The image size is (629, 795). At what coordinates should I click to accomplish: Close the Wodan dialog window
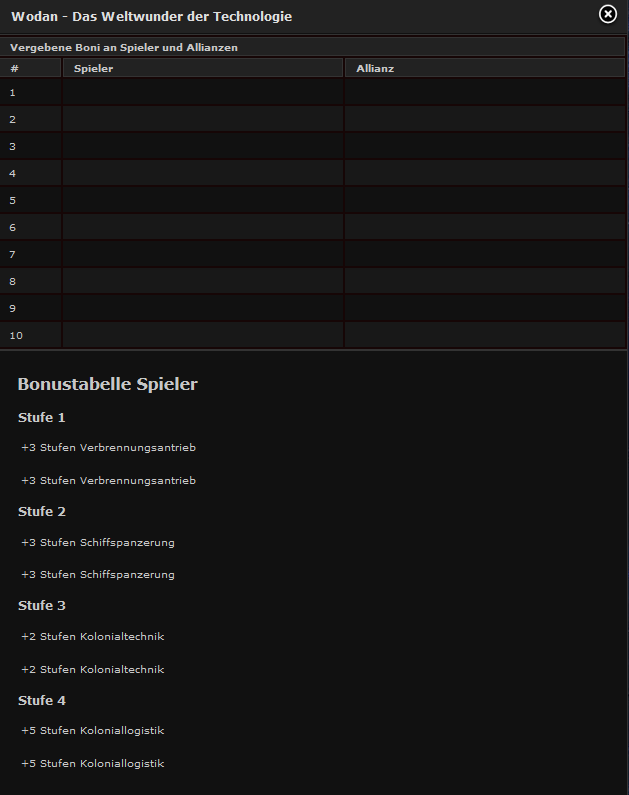608,14
